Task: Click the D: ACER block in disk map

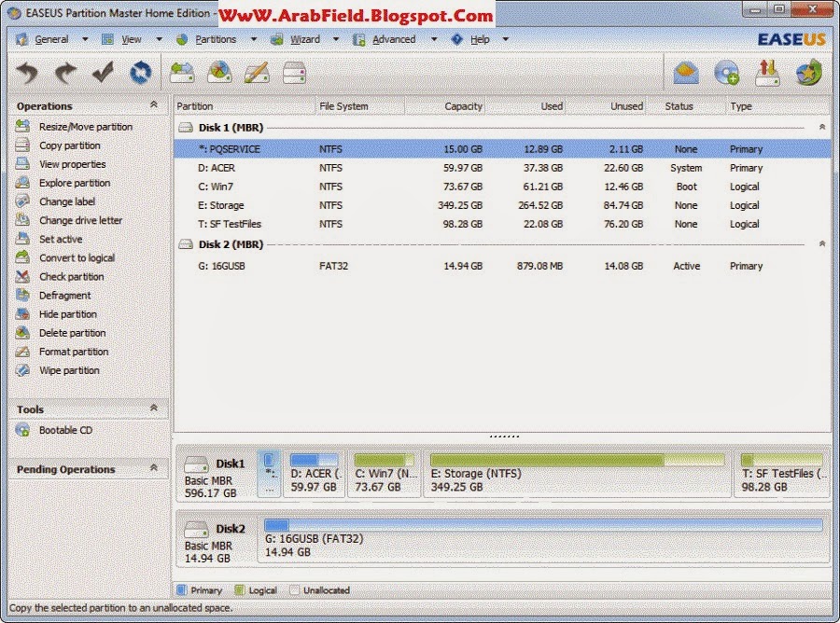Action: click(314, 474)
